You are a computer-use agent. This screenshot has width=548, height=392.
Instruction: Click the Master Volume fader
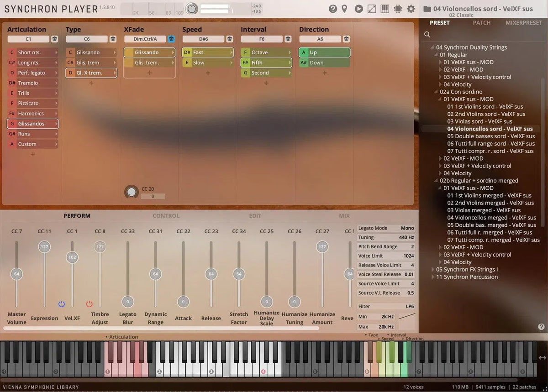[16, 274]
